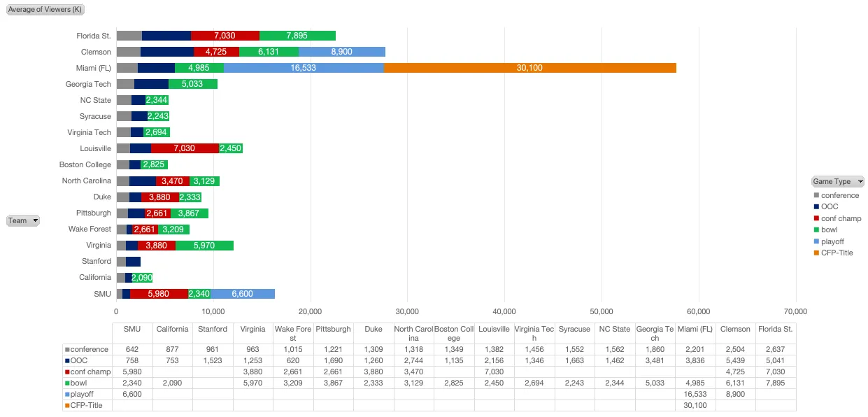Click the Miami (FL) column header in table

coord(696,329)
